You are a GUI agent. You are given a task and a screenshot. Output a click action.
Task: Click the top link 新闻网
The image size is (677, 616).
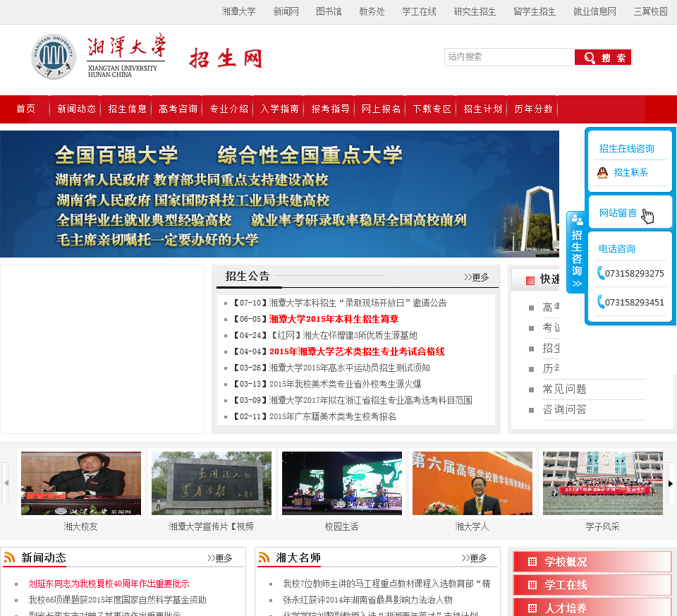[286, 12]
